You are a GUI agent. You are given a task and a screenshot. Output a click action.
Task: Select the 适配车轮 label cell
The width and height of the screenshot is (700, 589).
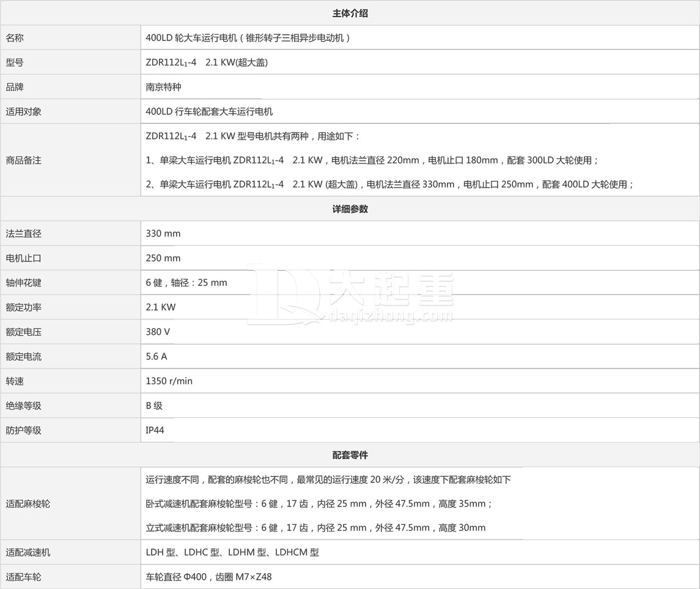70,577
